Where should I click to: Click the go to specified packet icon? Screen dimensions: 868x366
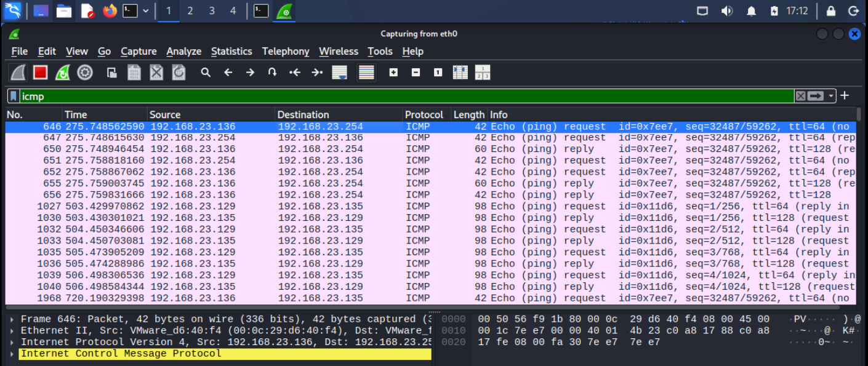[x=272, y=73]
